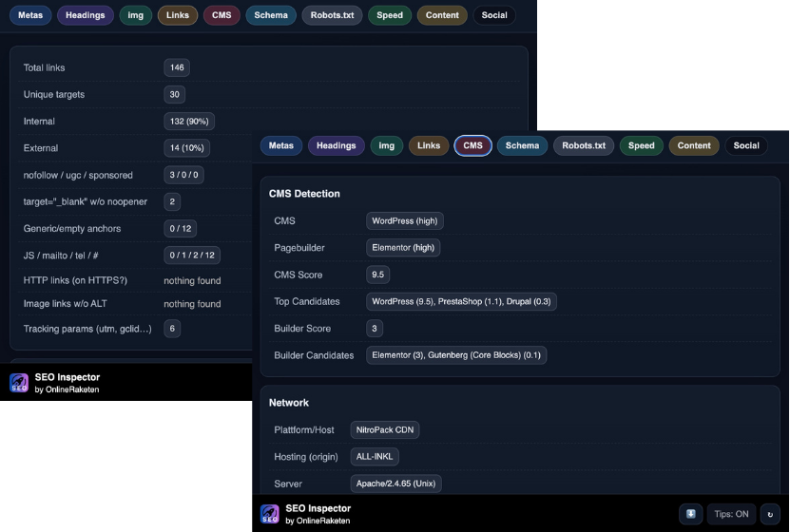Viewport: 790px width, 532px height.
Task: Open the Social tab in the back window
Action: tap(494, 15)
